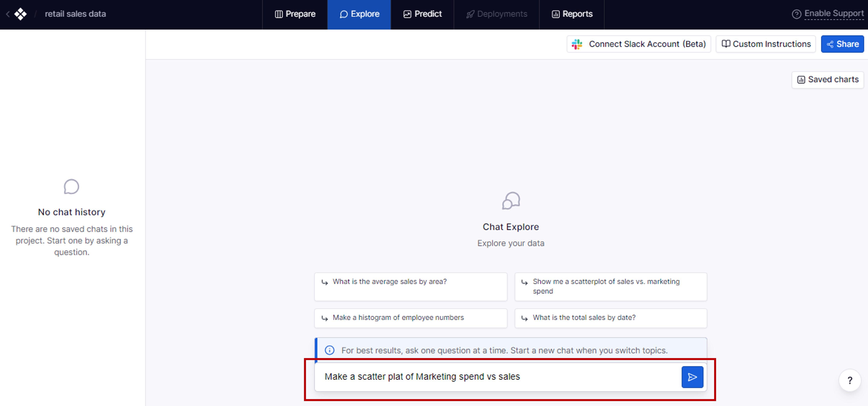Open Custom Instructions

point(766,44)
